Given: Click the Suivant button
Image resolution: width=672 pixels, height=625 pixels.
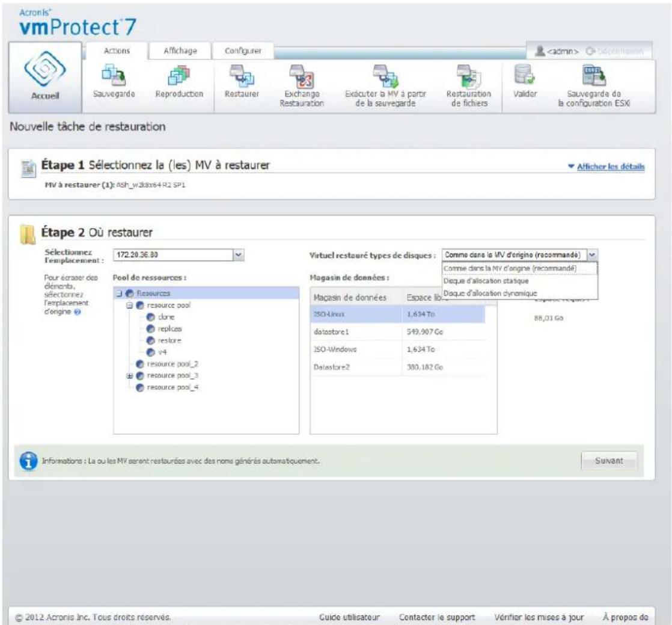Looking at the screenshot, I should tap(609, 461).
